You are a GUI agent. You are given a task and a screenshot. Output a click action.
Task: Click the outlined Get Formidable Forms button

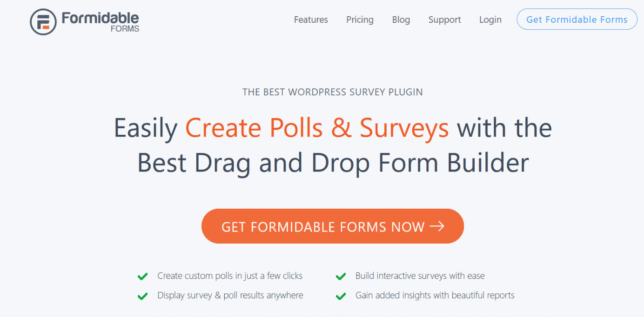coord(577,20)
